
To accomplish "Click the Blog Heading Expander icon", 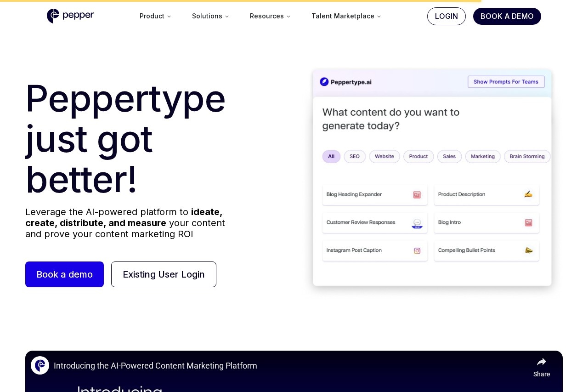I will [417, 195].
